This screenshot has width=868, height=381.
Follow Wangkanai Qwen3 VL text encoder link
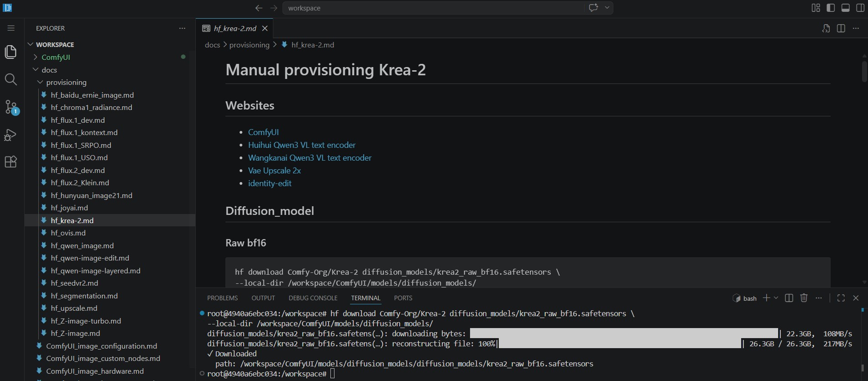(310, 157)
